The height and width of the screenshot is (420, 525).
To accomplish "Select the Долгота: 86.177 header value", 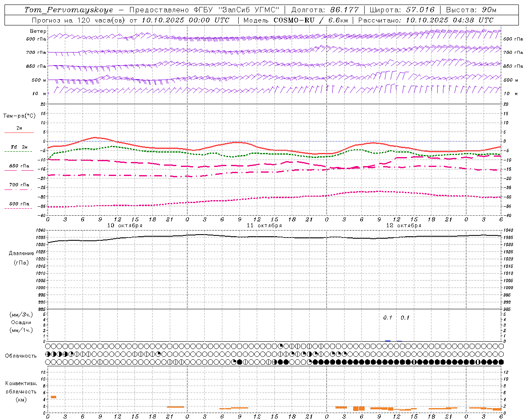I will pos(325,10).
